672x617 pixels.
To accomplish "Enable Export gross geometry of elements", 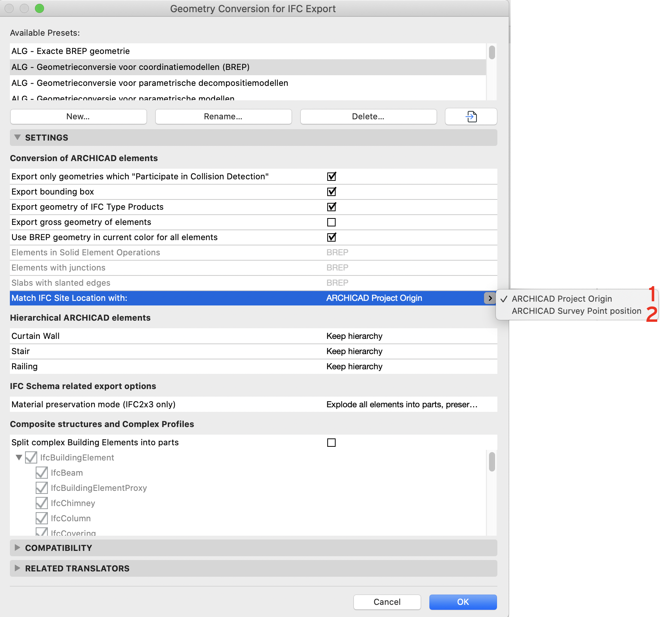I will 331,222.
